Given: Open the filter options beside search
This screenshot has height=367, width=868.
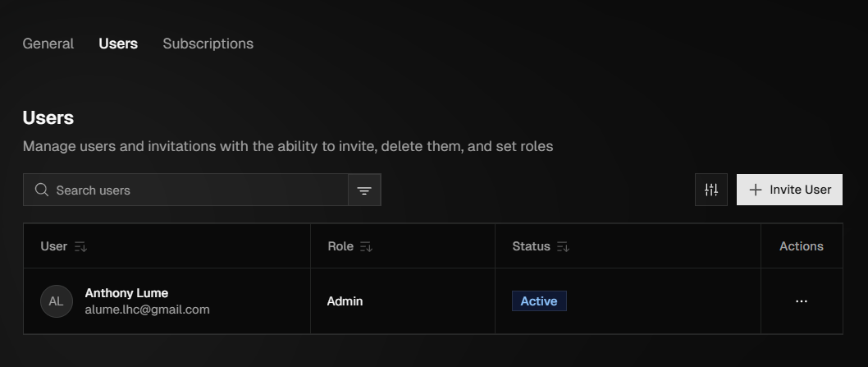Looking at the screenshot, I should pos(364,190).
